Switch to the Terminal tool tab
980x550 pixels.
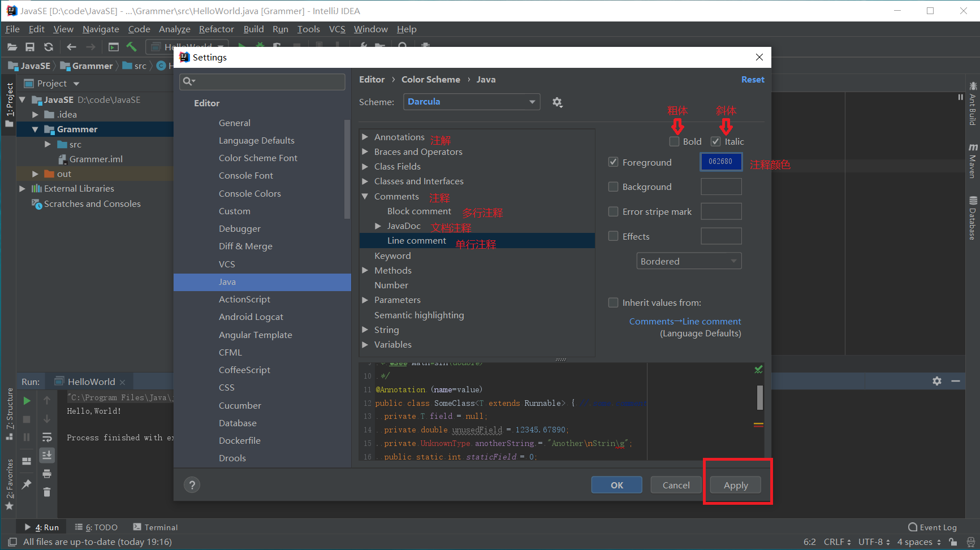tap(156, 527)
